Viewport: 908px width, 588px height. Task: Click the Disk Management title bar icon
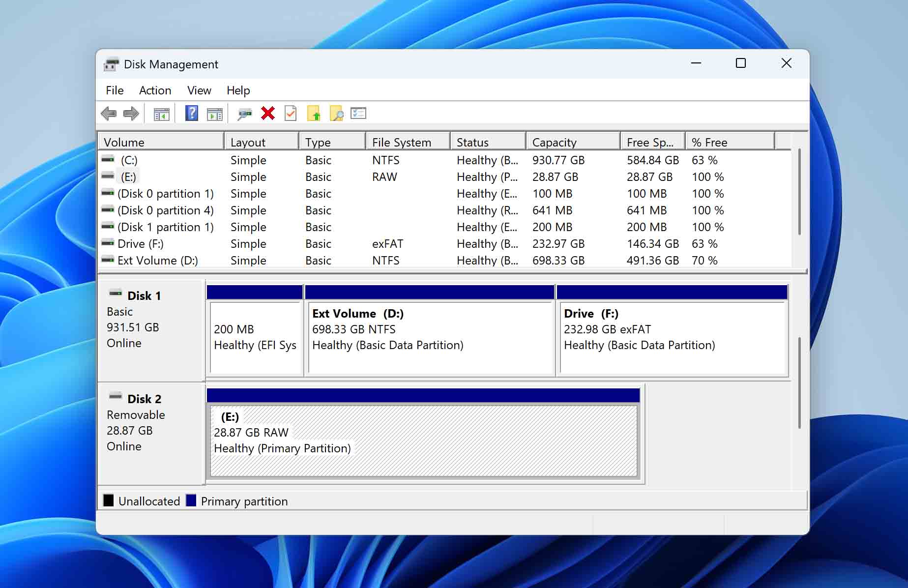coord(112,64)
